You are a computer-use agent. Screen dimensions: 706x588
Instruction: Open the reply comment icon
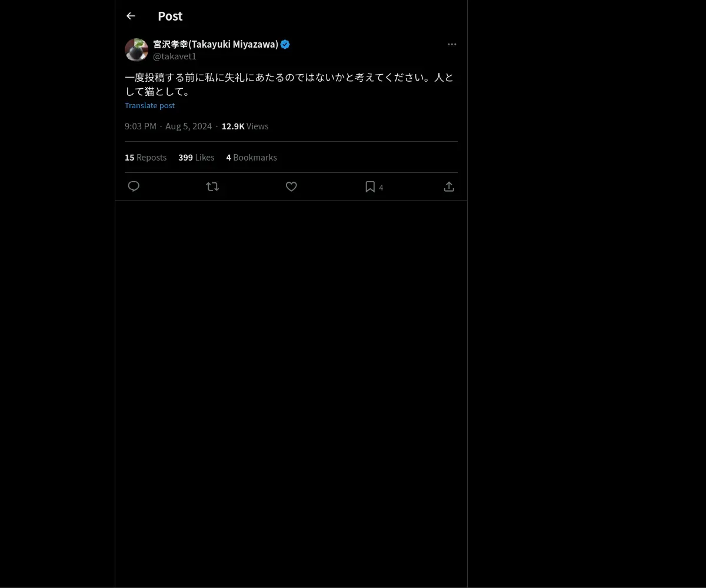(134, 186)
